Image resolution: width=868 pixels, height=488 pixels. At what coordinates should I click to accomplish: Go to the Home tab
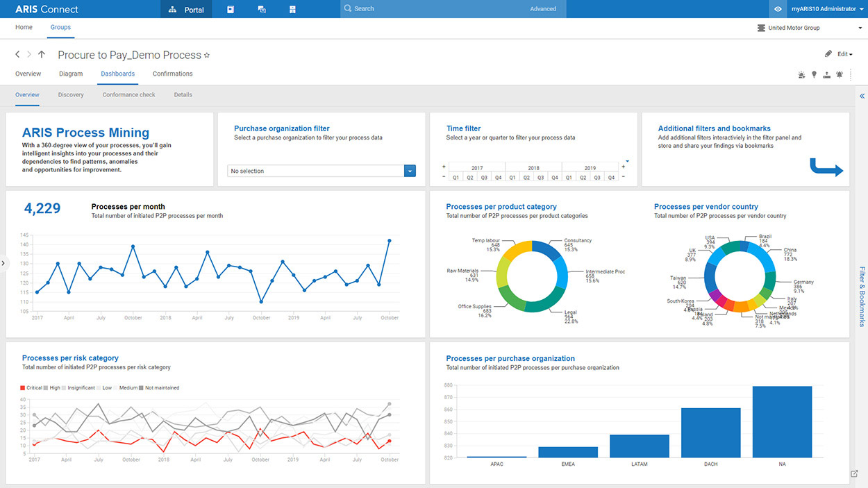point(24,28)
